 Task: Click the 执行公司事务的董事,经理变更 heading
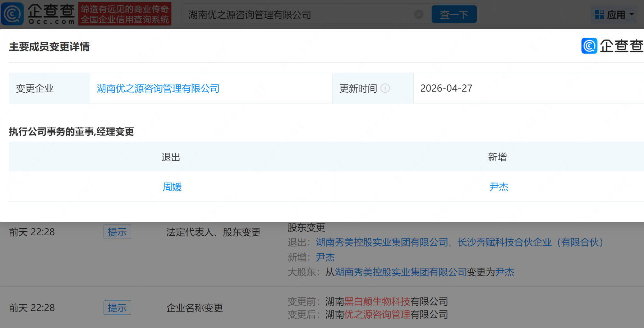point(72,132)
